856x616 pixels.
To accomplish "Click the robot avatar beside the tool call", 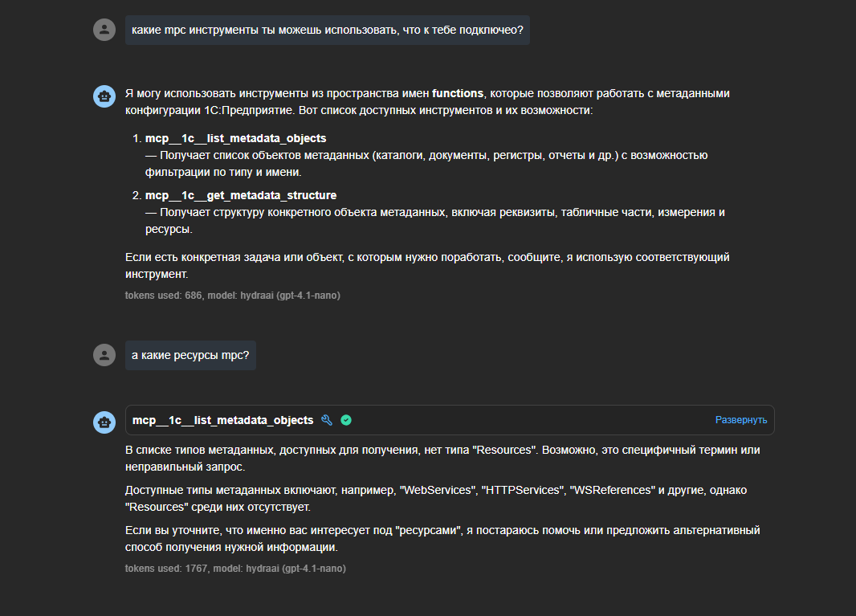I will pos(104,422).
